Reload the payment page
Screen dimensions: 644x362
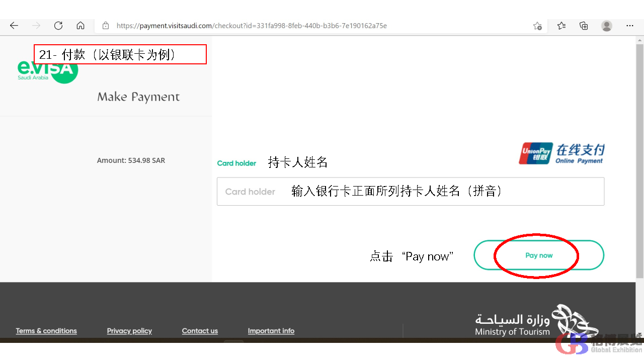click(x=58, y=26)
